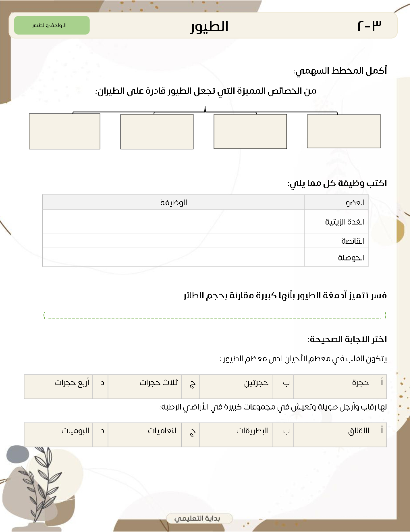The height and width of the screenshot is (532, 411).
Task: Choose the option حجرتين
Action: (x=256, y=383)
